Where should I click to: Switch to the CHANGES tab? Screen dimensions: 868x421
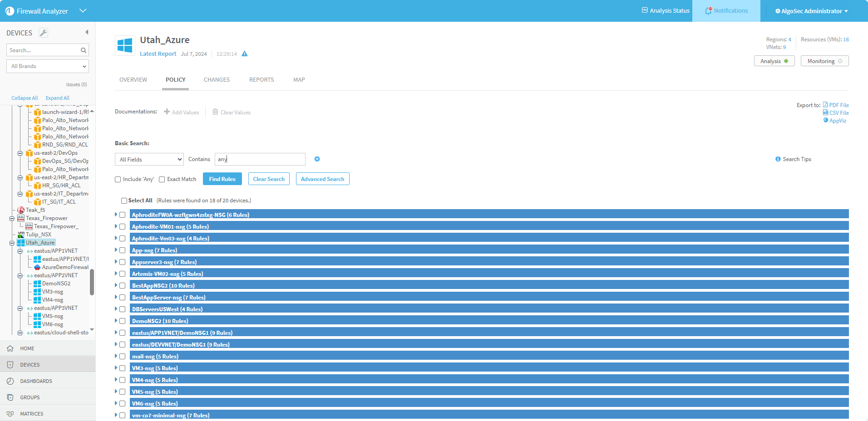[x=217, y=80]
